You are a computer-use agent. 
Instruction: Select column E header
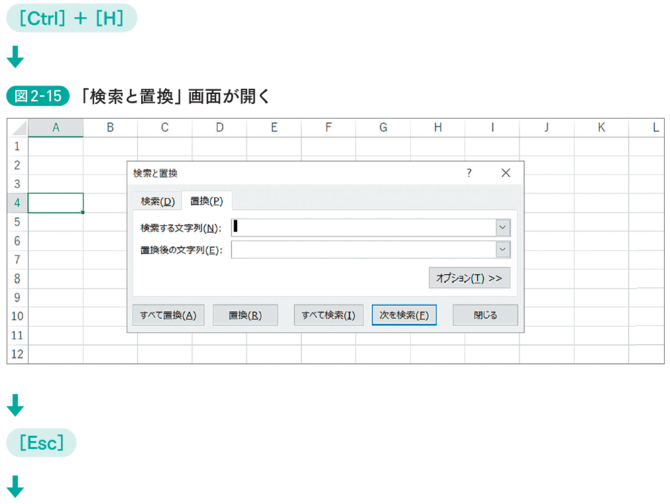[x=274, y=128]
